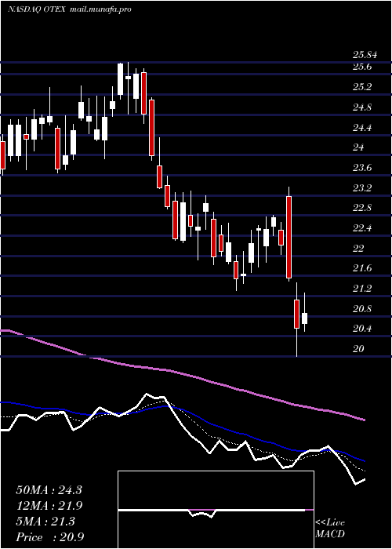This screenshot has width=392, height=549.
Task: Click the 20 price axis label
Action: click(358, 349)
